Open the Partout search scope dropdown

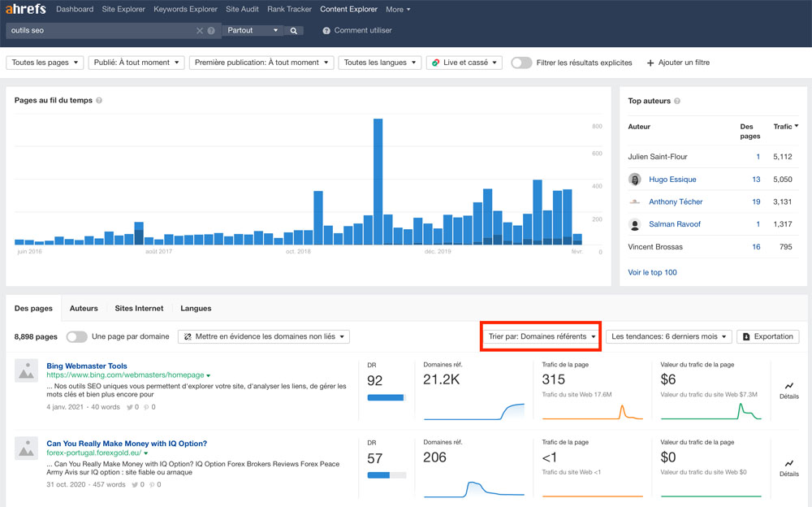(253, 31)
